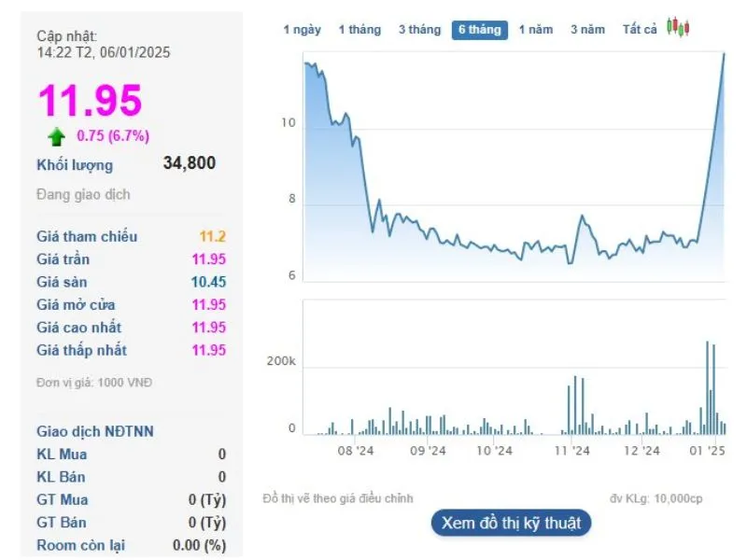This screenshot has height=560, width=747.
Task: Click the "Đang giao dịch" status text
Action: [83, 195]
